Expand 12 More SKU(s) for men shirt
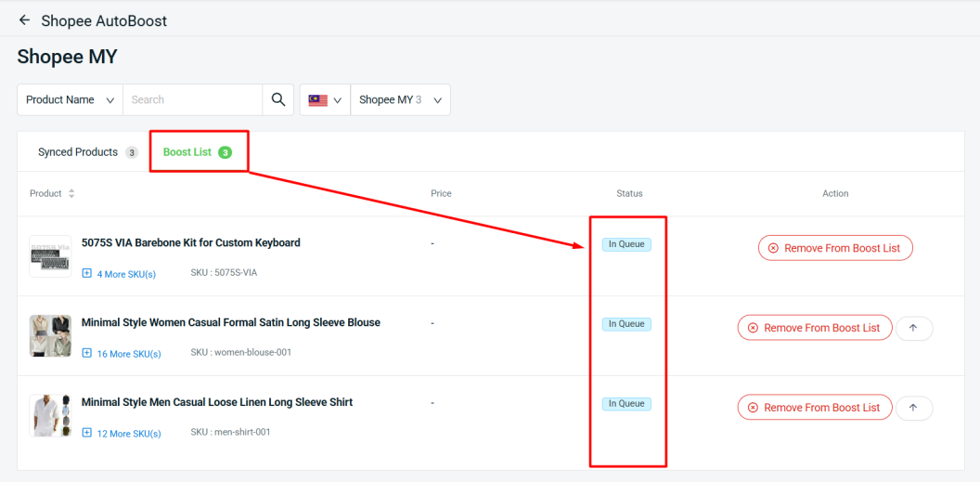 pos(122,433)
